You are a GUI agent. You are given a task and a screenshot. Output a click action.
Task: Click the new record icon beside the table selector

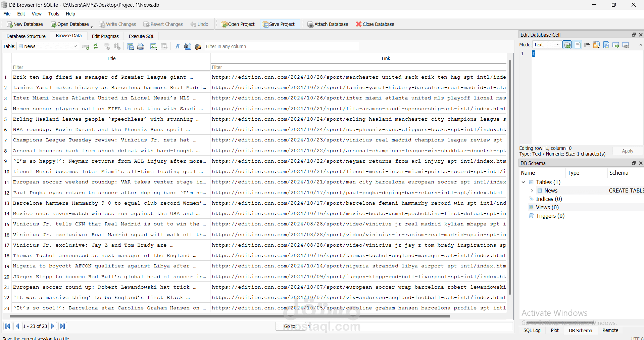click(x=86, y=46)
